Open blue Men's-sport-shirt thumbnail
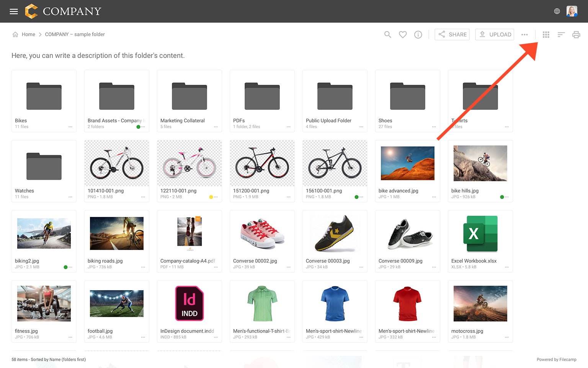588x368 pixels. (335, 303)
